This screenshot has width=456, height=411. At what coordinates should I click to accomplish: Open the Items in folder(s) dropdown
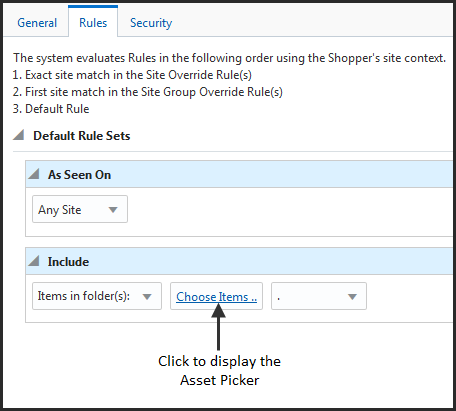tap(97, 296)
